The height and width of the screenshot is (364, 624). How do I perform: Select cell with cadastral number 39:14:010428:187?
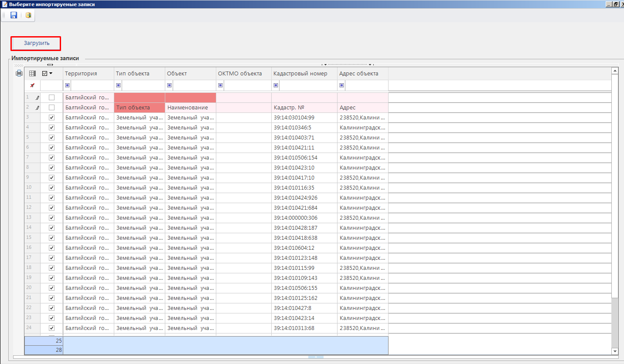tap(304, 228)
